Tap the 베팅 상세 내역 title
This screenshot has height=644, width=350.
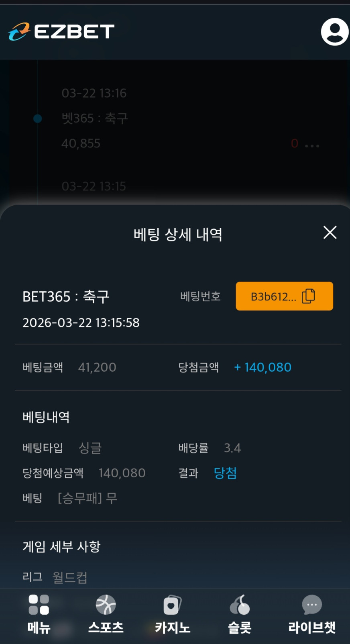[x=178, y=234]
